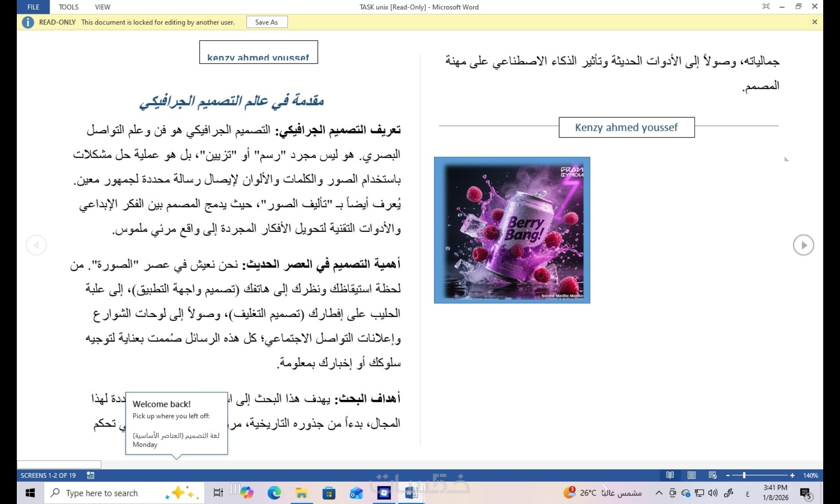Show hidden system tray icons

point(659,493)
